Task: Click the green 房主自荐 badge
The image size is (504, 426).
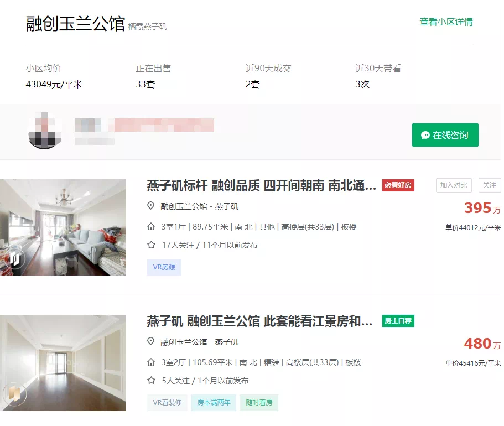Action: click(398, 321)
